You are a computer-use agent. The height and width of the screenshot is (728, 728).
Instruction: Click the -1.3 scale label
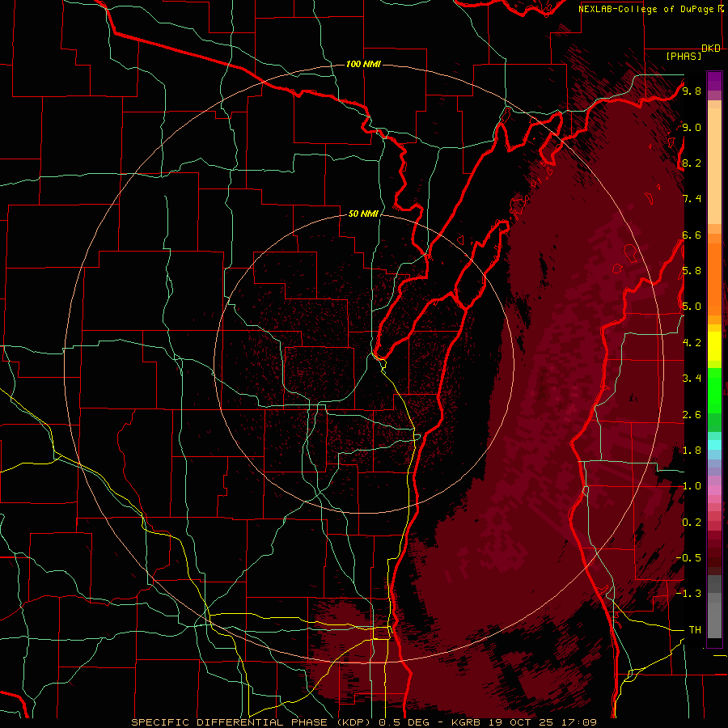pos(688,594)
